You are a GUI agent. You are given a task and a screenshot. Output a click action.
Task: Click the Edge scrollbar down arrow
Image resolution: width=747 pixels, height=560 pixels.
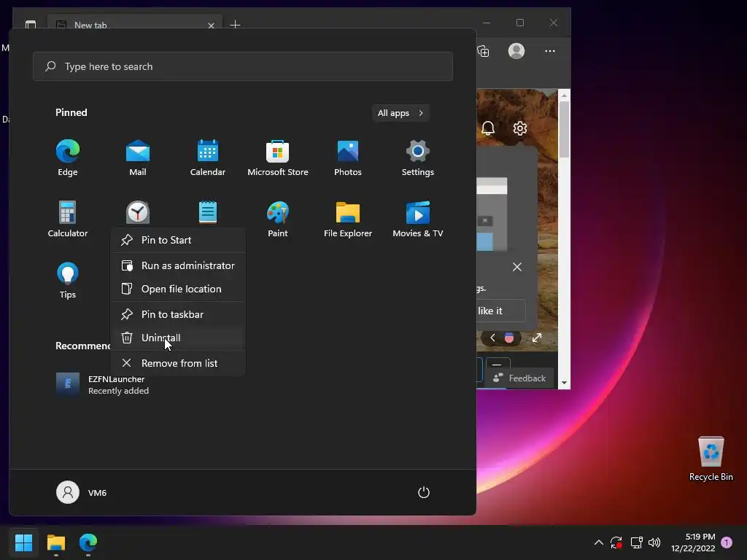[x=564, y=383]
